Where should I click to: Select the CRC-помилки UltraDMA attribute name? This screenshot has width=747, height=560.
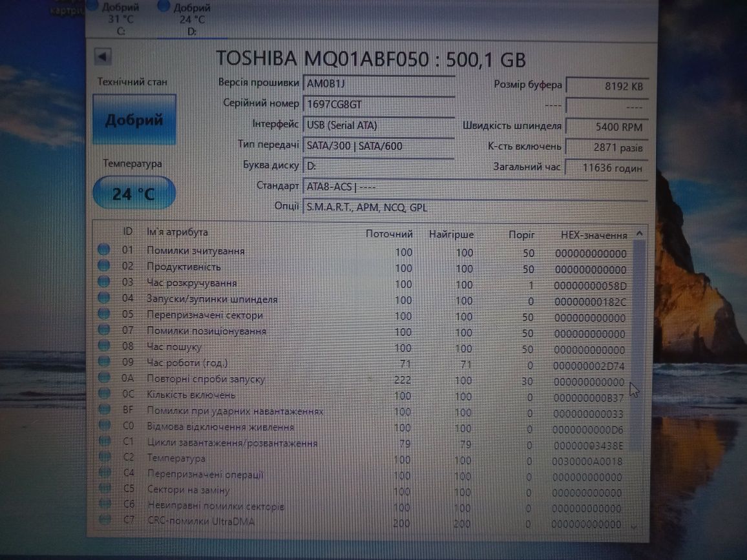200,521
